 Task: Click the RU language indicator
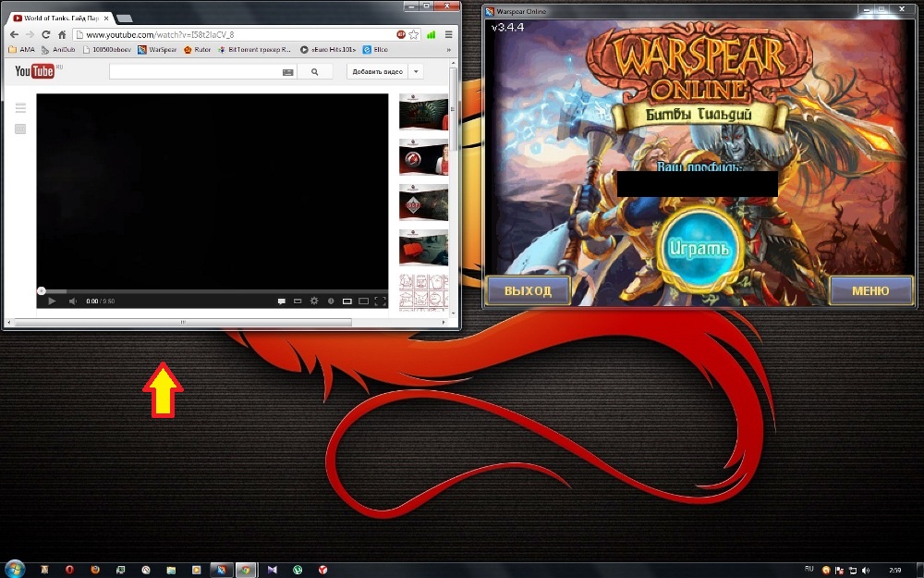click(x=809, y=569)
